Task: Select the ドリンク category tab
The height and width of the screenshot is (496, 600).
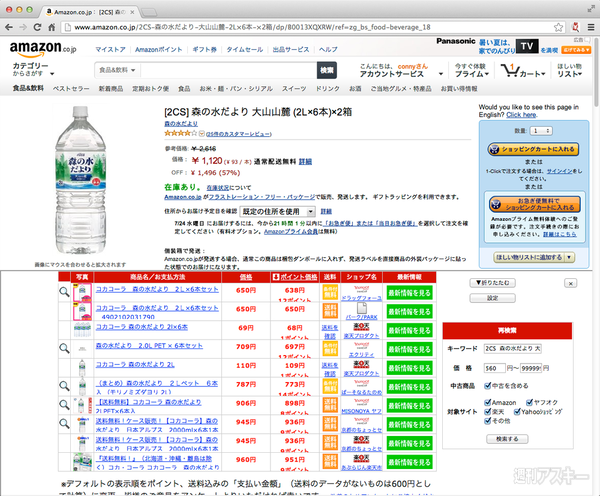Action: coord(328,89)
